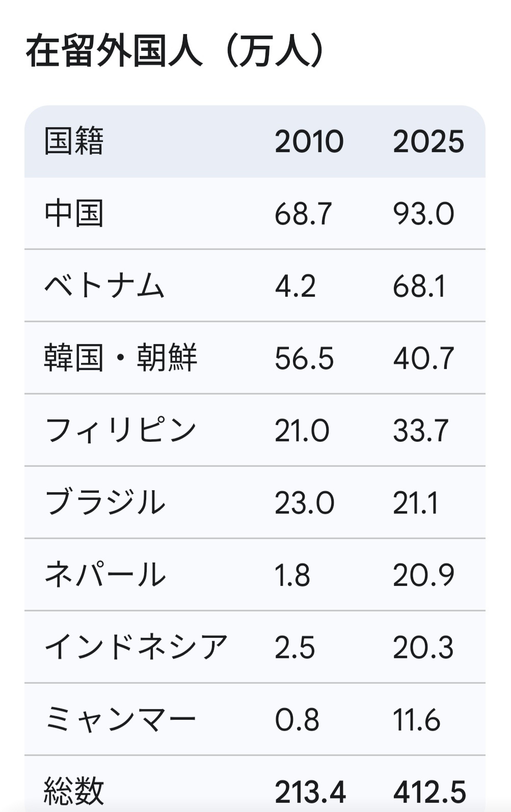Select the 2025 column header
This screenshot has height=812, width=511.
(428, 142)
